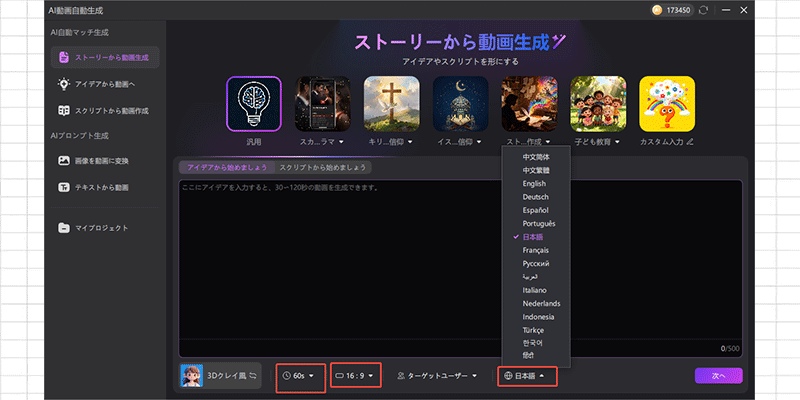Close the AI動画自動生成 window
Screen dimensions: 800x400
[744, 10]
